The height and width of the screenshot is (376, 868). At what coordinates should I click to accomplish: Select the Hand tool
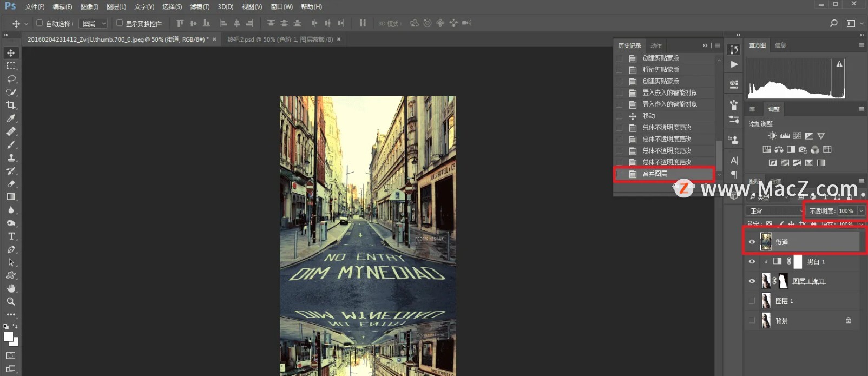coord(11,288)
